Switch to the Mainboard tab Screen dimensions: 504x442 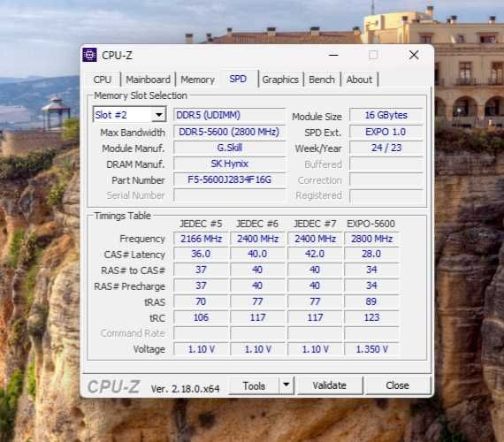[148, 80]
